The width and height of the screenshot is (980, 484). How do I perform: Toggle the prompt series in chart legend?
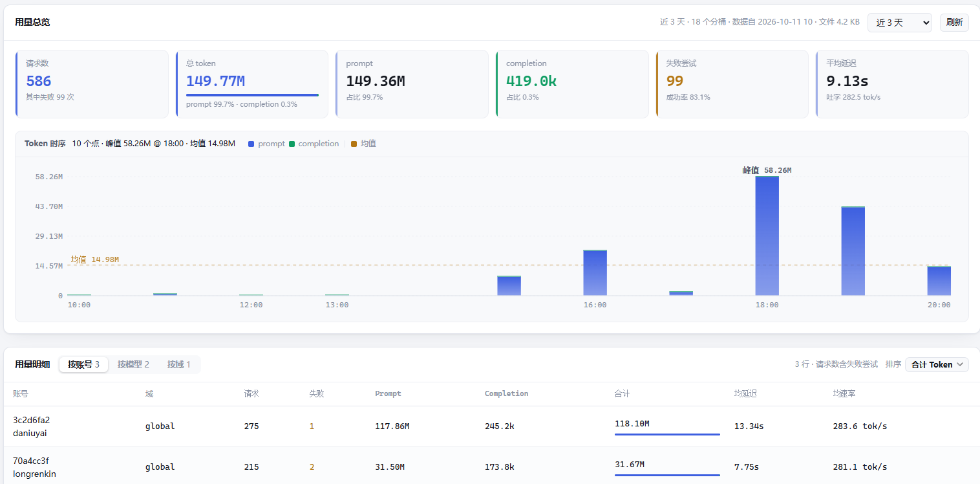266,144
